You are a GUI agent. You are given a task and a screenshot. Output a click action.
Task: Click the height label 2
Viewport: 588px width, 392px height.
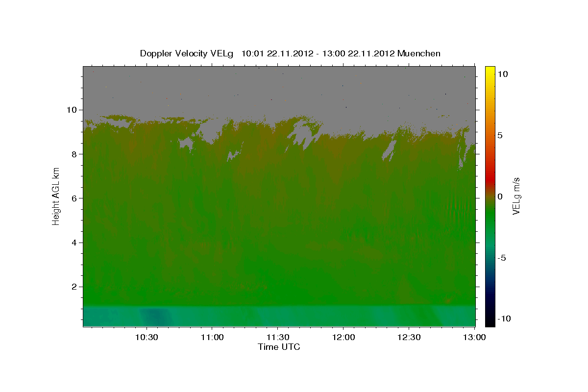75,287
